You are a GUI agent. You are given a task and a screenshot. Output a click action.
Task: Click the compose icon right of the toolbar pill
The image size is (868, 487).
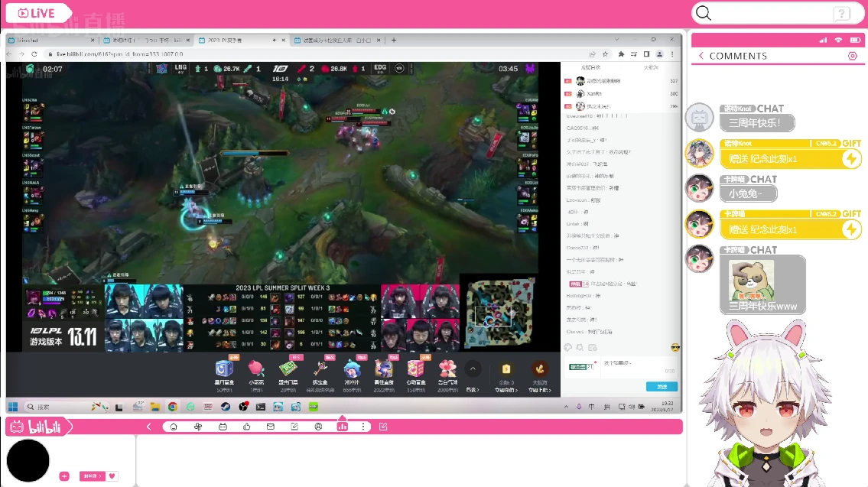[x=383, y=427]
